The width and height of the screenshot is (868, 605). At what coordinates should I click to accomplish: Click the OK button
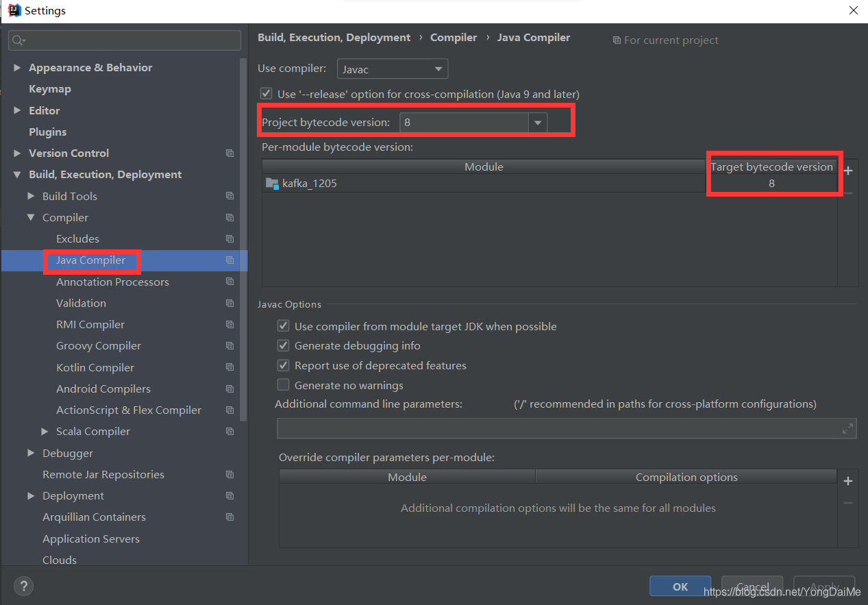pyautogui.click(x=680, y=587)
